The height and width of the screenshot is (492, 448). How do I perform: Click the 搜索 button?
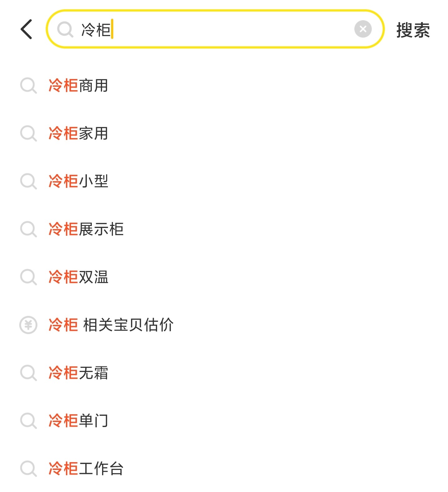(x=413, y=30)
